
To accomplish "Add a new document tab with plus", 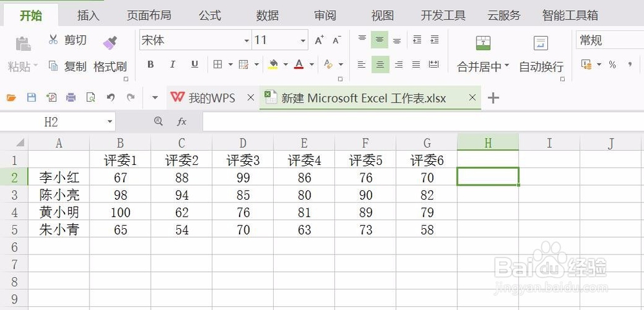I will 493,98.
